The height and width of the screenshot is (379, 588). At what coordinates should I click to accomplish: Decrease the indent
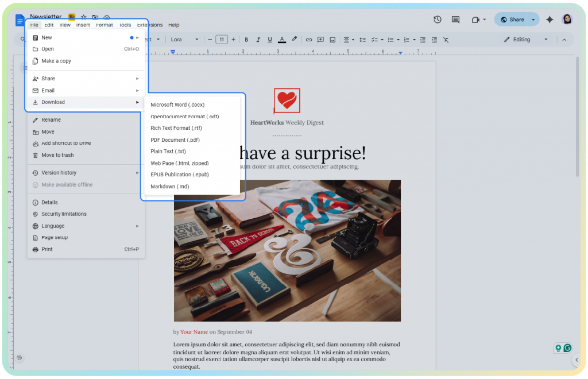pyautogui.click(x=423, y=40)
